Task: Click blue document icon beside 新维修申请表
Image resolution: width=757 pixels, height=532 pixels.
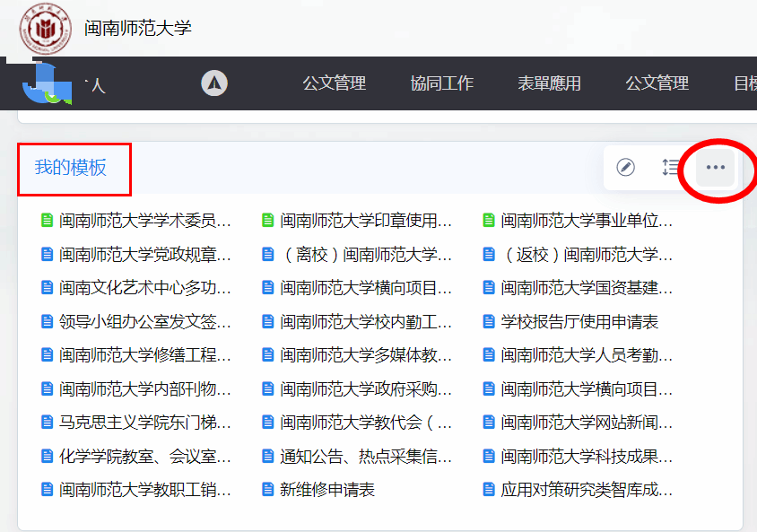Action: pyautogui.click(x=268, y=490)
